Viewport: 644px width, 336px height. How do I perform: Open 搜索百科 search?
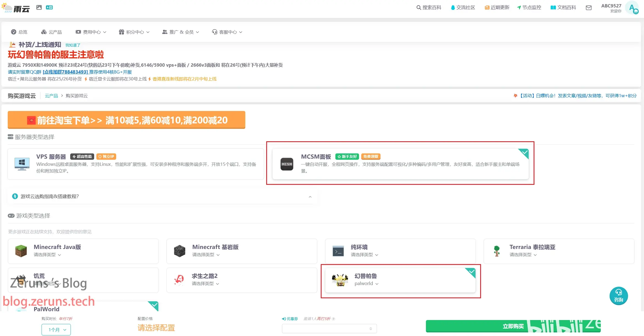(429, 7)
